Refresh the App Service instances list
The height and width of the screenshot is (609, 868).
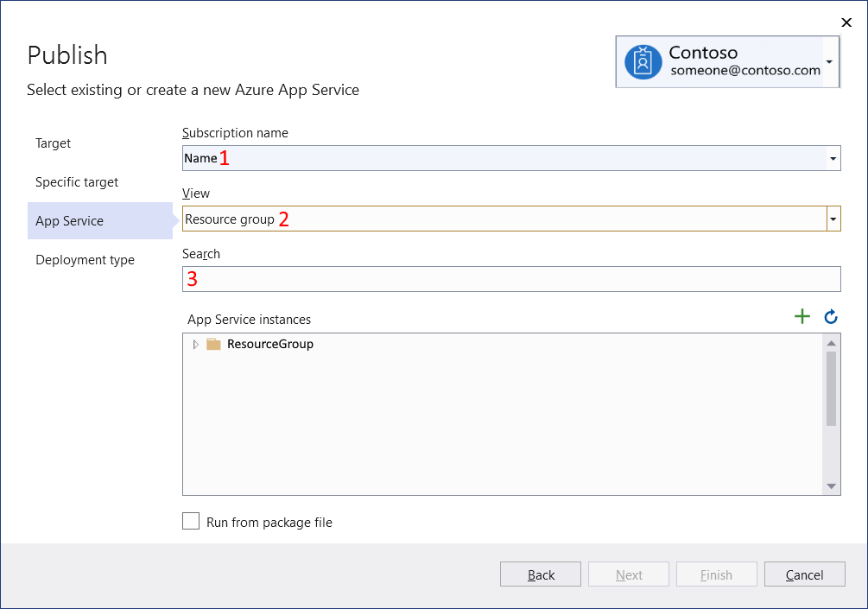pos(830,316)
